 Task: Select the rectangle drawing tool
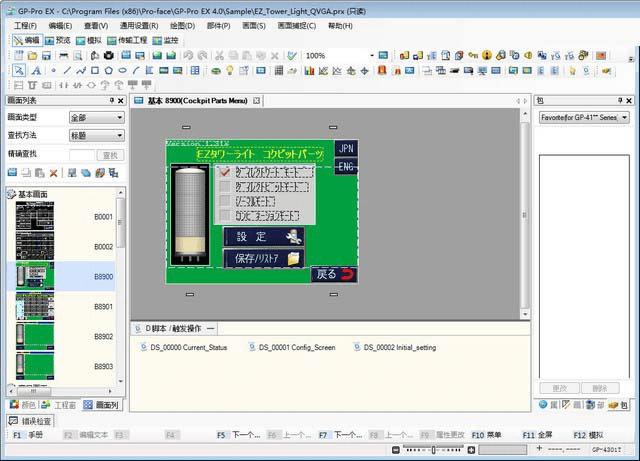tap(95, 71)
